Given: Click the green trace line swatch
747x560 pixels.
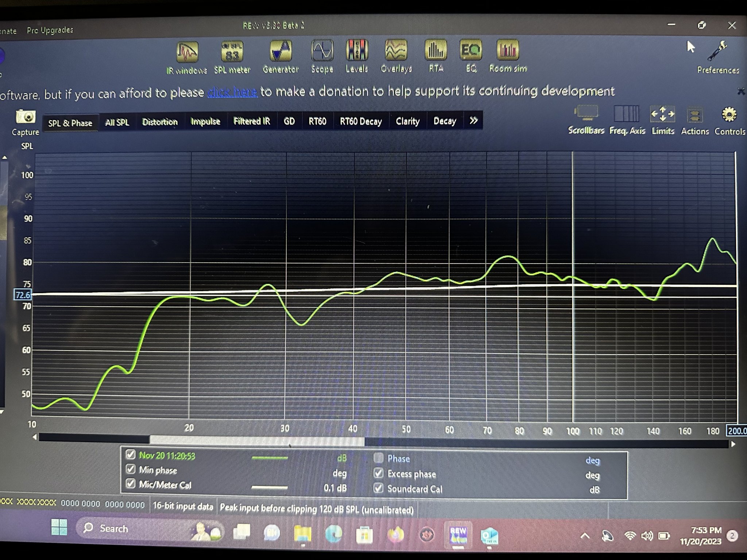Looking at the screenshot, I should 270,458.
